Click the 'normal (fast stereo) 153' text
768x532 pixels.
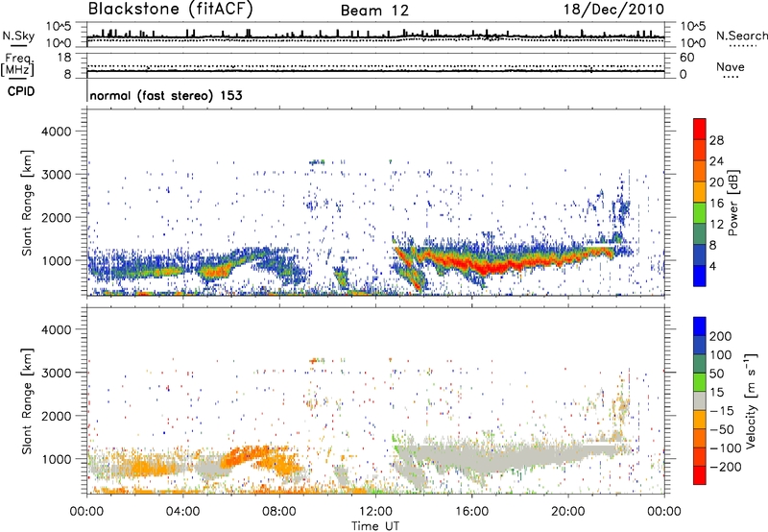pyautogui.click(x=166, y=95)
